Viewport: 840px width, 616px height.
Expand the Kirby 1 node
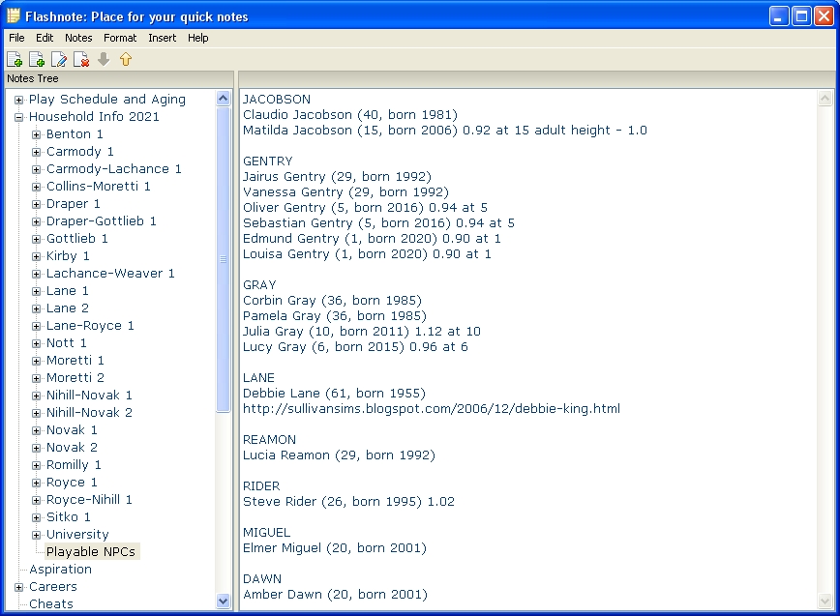click(36, 256)
